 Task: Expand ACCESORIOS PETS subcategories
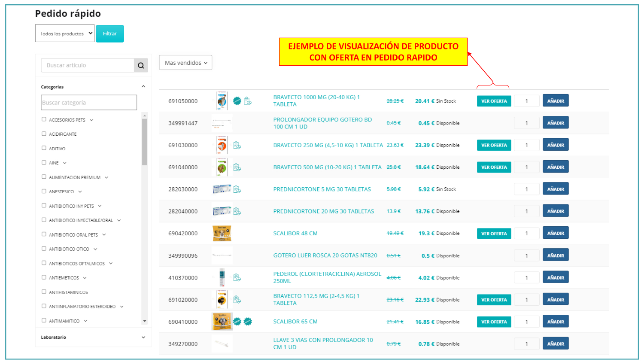click(91, 120)
